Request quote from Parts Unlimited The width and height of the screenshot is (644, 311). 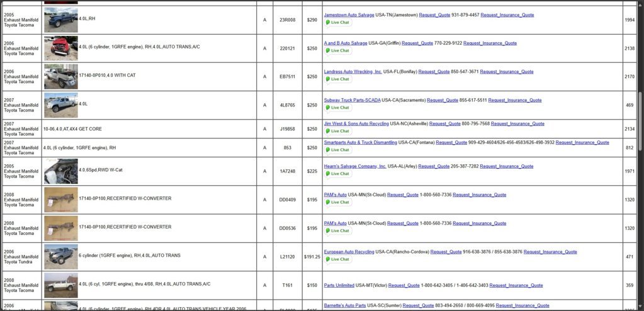404,286
